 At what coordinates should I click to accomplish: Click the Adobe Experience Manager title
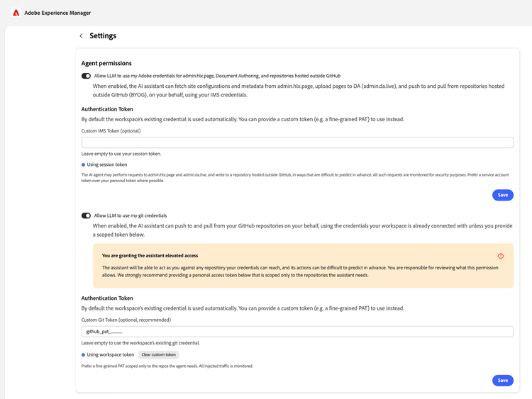[x=57, y=13]
